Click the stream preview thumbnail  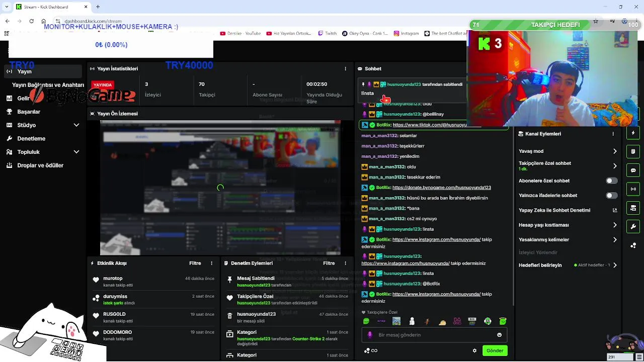220,188
